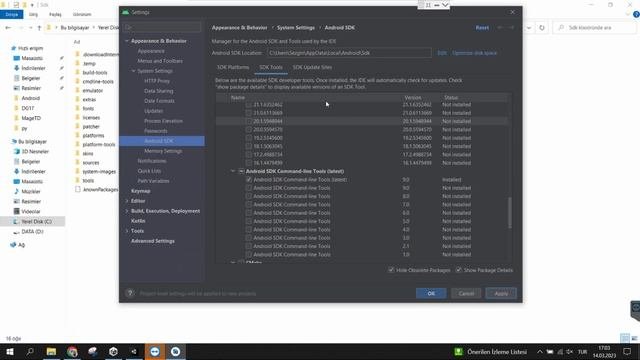The image size is (640, 360).
Task: Open Explorer address bar history dropdown
Action: (529, 28)
